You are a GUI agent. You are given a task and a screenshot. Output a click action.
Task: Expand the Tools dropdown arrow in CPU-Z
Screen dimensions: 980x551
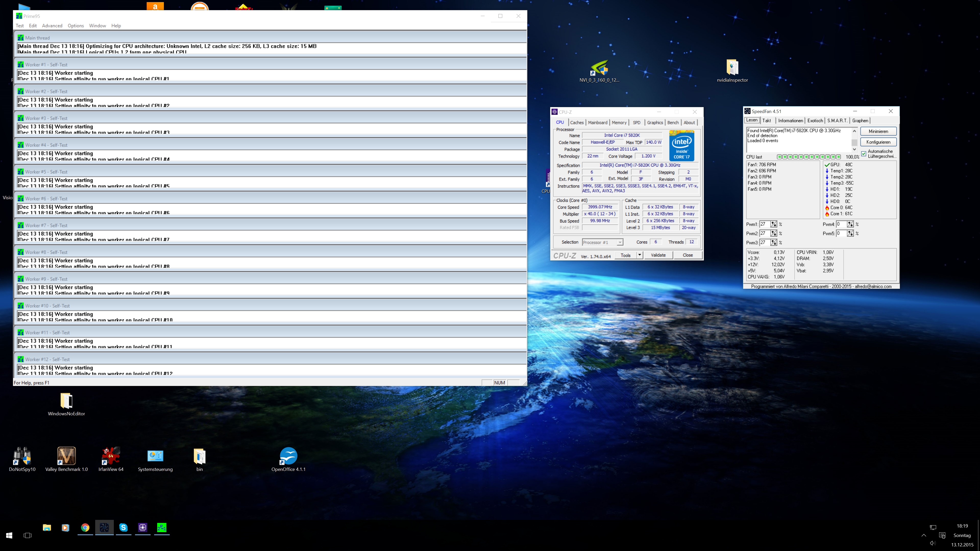click(640, 255)
